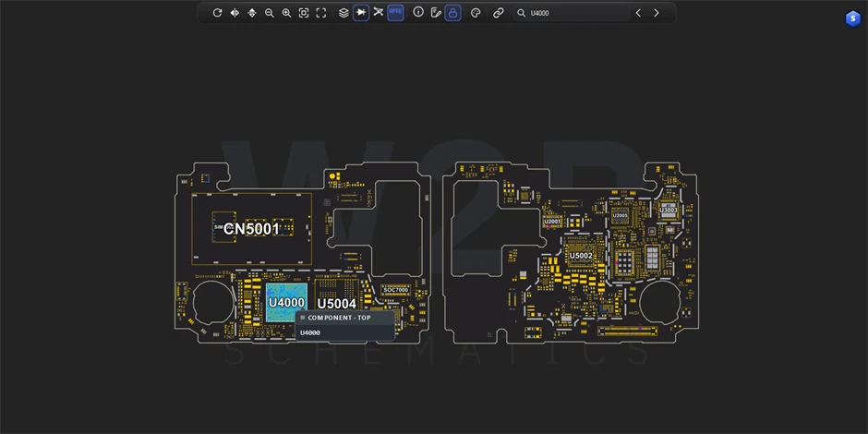Flip the board vertically
The height and width of the screenshot is (434, 868).
[x=252, y=13]
